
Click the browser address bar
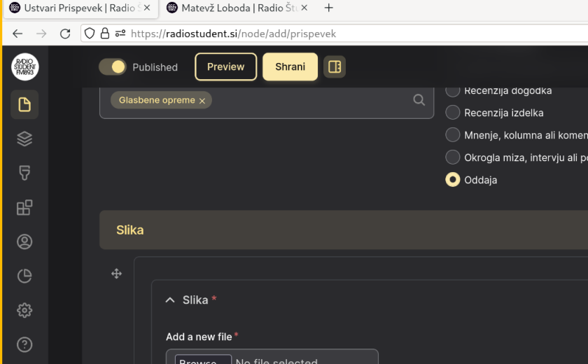350,34
